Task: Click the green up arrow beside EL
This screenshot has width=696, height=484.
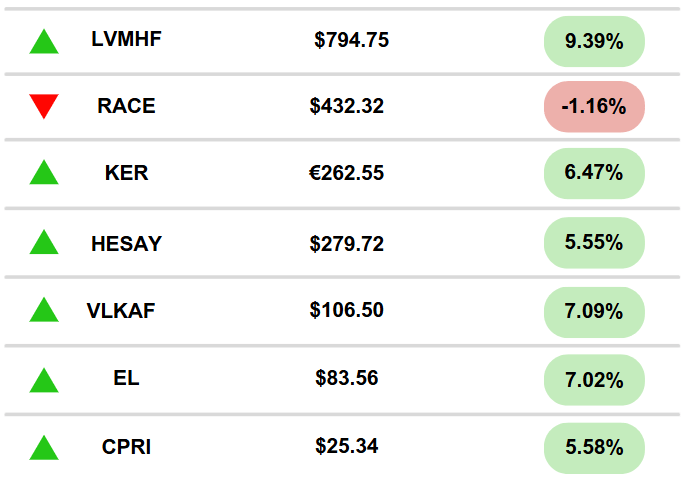Action: (44, 381)
